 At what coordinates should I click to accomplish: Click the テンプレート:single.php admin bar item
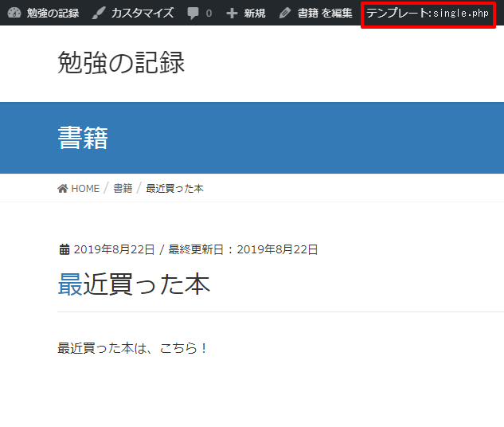428,14
